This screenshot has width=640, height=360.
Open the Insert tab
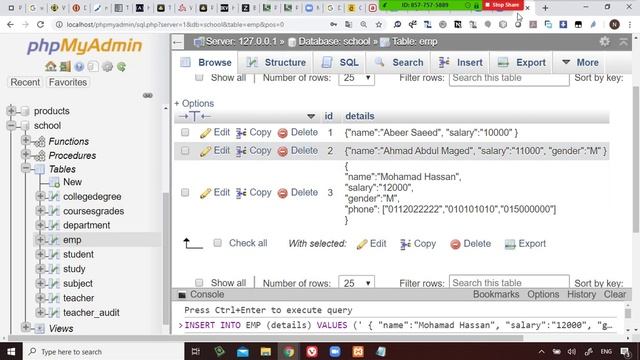pos(461,62)
